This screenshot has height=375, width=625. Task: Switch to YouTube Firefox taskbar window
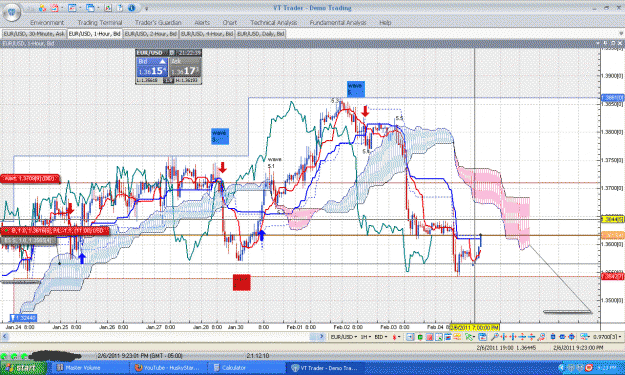pos(169,368)
